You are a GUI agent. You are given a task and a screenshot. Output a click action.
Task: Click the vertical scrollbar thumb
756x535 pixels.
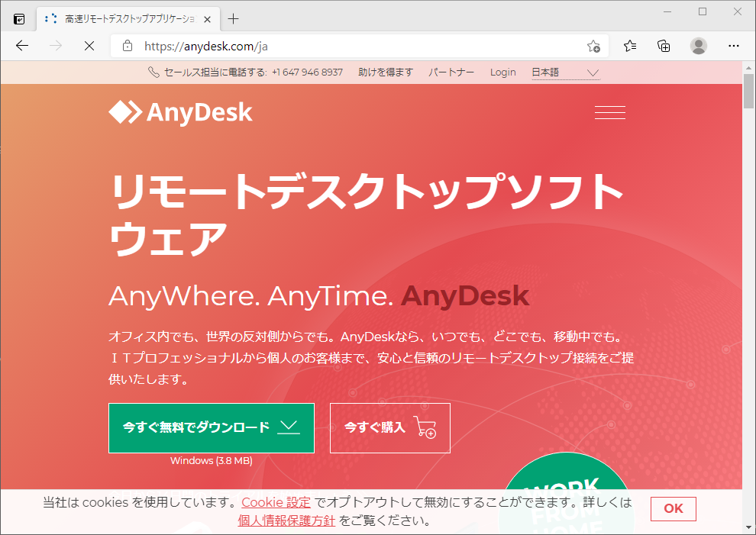(x=748, y=91)
